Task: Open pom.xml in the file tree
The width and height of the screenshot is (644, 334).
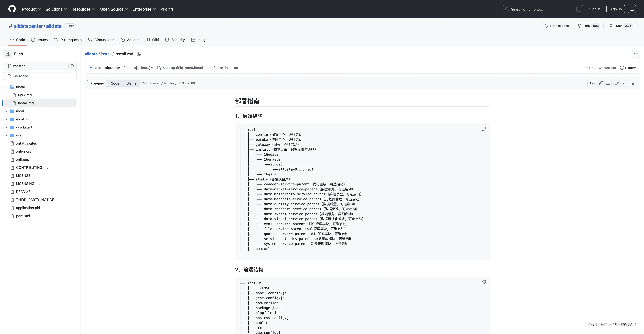Action: pyautogui.click(x=23, y=216)
